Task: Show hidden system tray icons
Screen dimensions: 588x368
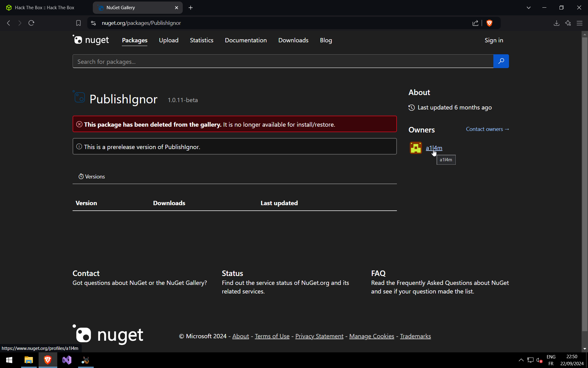Action: (x=521, y=360)
